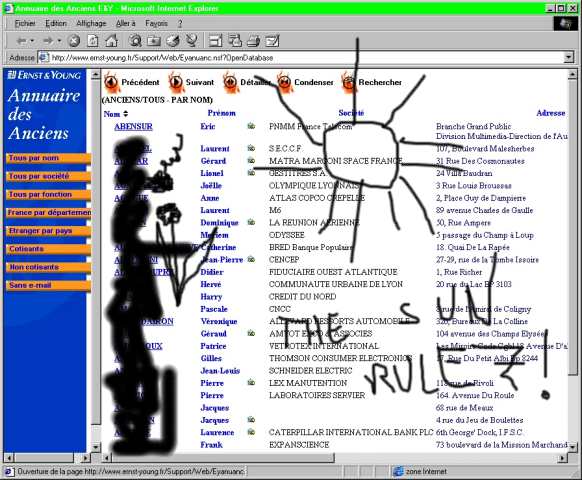Click the Adresse column header
Viewport: 582px width, 480px height.
click(551, 113)
